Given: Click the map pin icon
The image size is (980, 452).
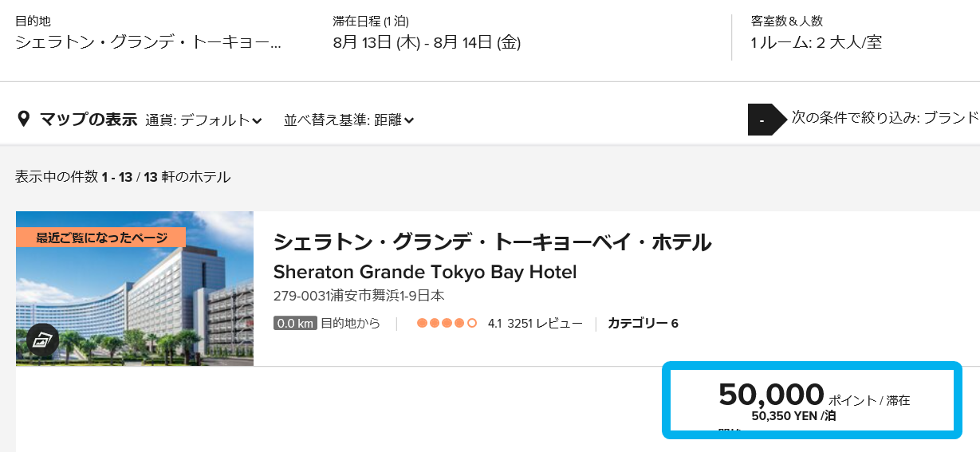Looking at the screenshot, I should click(23, 120).
